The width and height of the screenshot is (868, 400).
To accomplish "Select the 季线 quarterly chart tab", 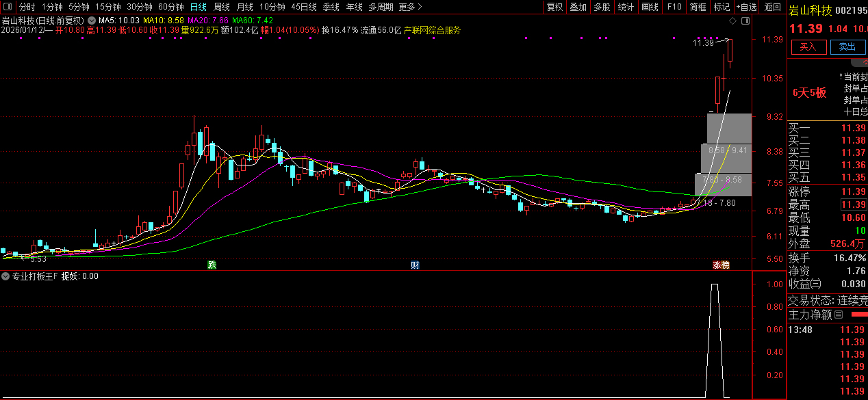I will 331,7.
